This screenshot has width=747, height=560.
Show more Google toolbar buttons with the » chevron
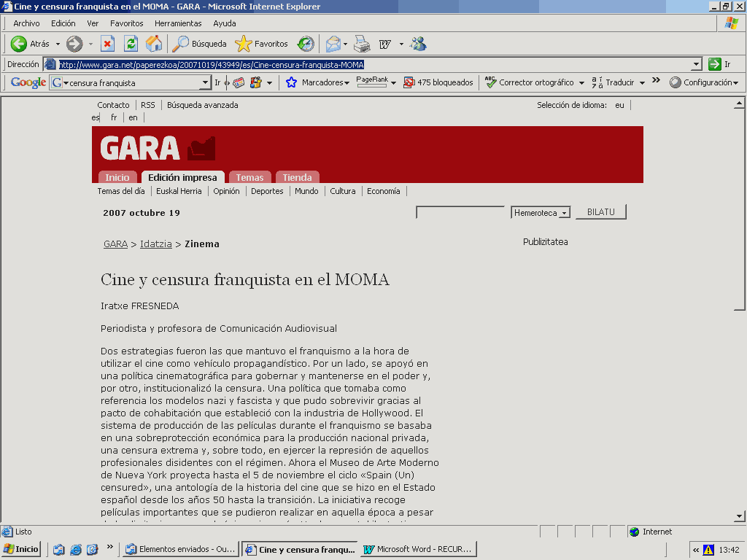[x=656, y=81]
